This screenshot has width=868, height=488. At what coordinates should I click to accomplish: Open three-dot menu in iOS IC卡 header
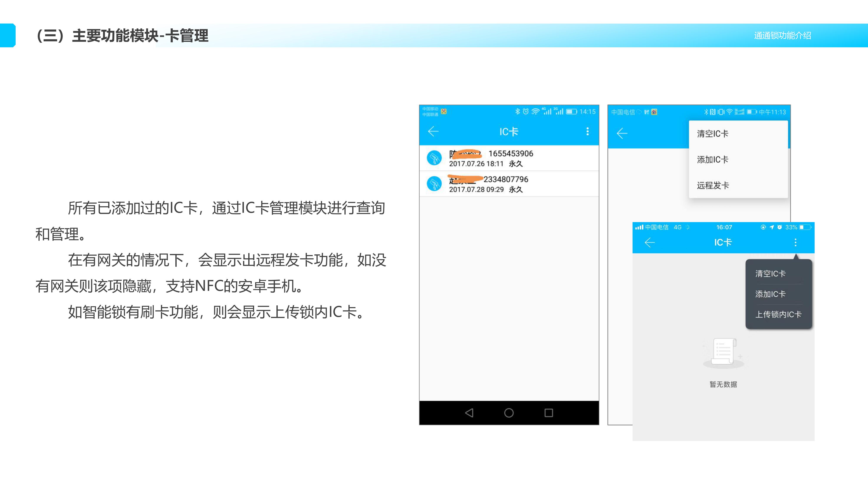[795, 242]
